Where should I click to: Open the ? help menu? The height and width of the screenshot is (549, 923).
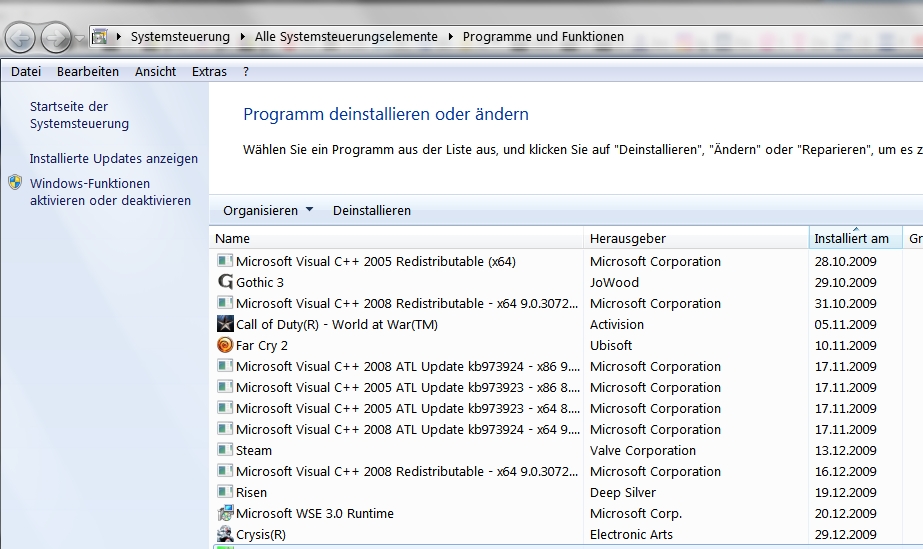tap(245, 72)
